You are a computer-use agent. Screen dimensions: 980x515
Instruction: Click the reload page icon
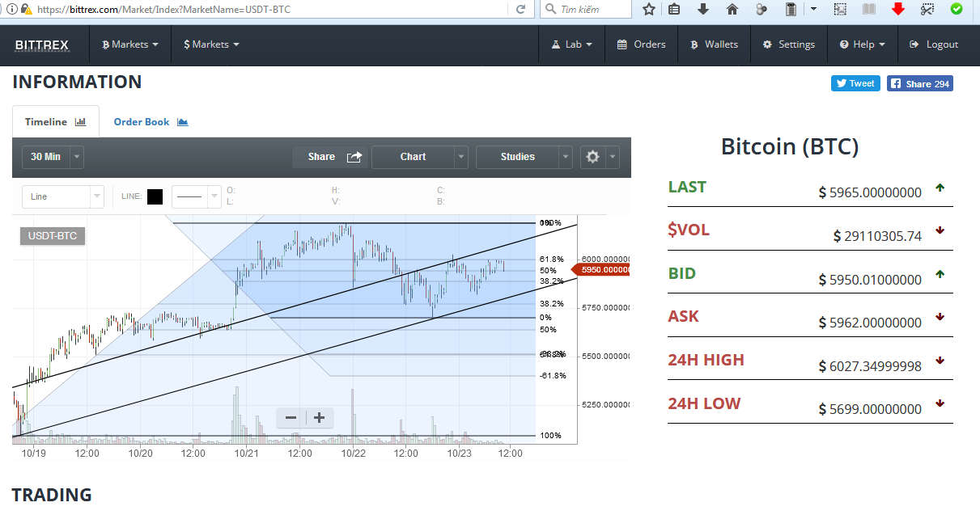tap(521, 9)
